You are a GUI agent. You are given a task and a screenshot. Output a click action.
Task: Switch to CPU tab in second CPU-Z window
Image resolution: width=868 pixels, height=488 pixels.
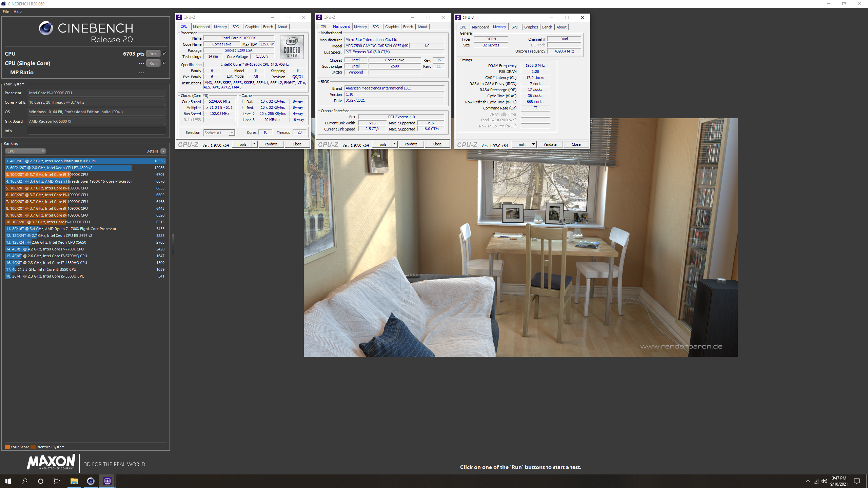(x=324, y=27)
